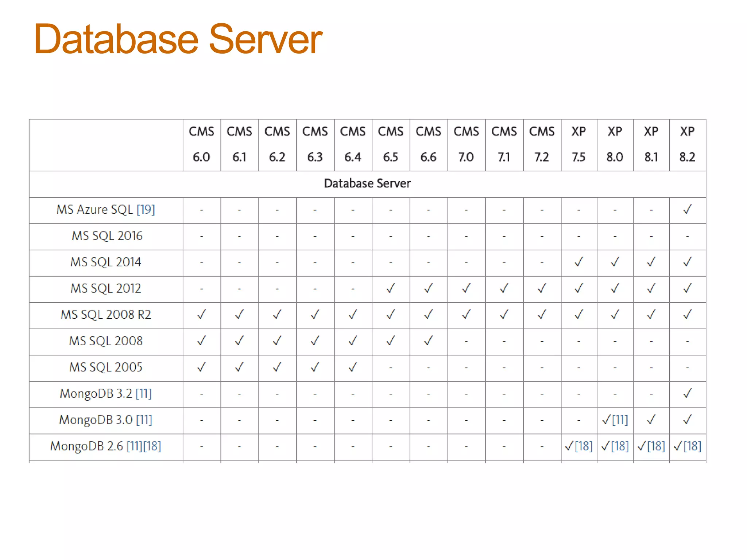Click MS SQL 2016 dash cell under XP 8.2
Viewport: 747px width, 560px height.
coord(688,236)
